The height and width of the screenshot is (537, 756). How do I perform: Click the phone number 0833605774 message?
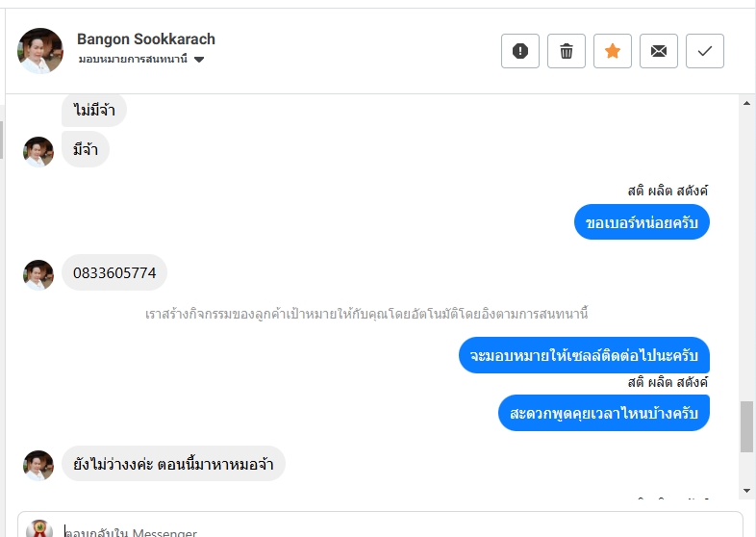114,272
